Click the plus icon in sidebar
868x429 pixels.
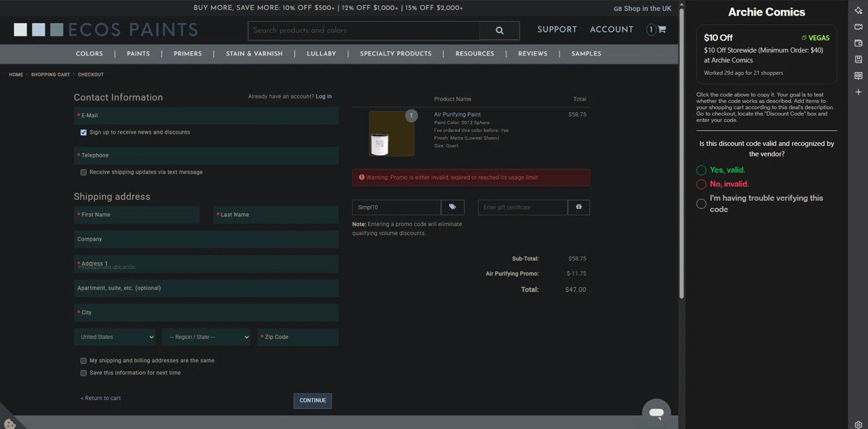point(858,92)
